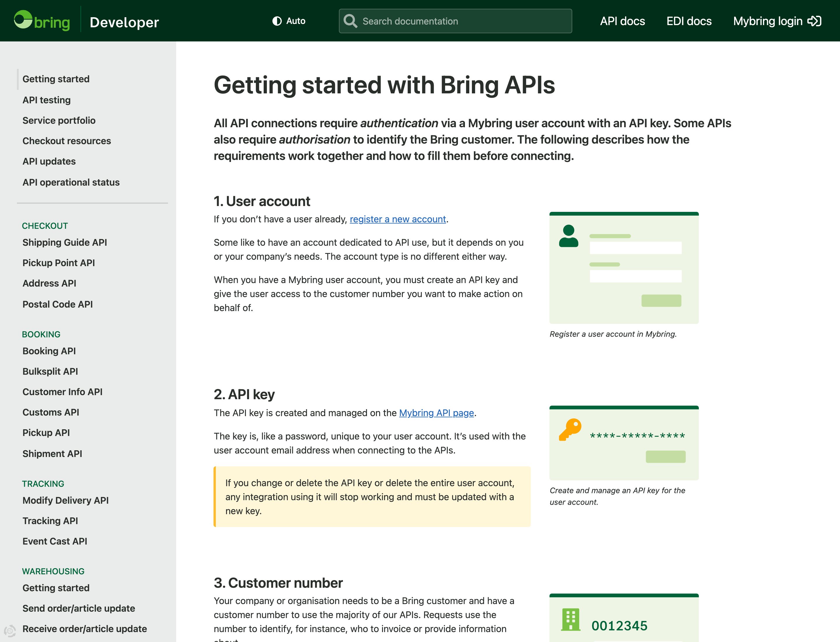Follow the Mybring API page link
Screen dimensions: 840x642
[436, 413]
